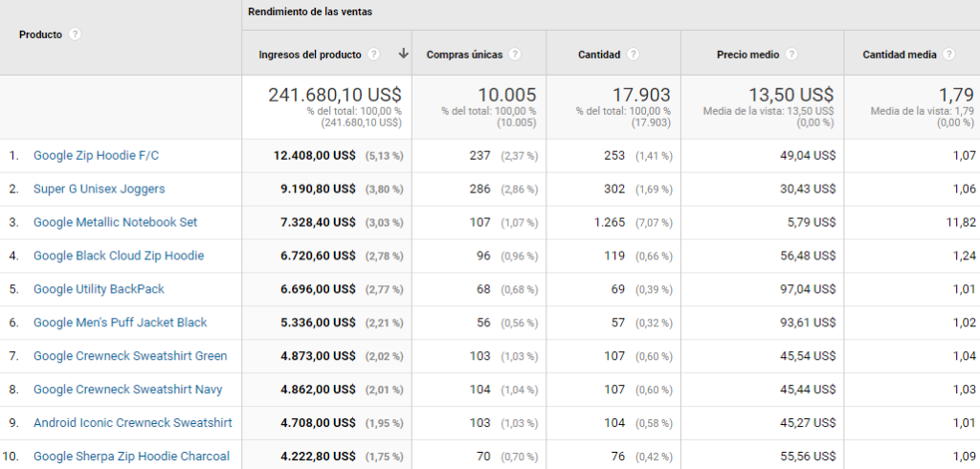Open Google Men's Puff Jacket Black
The image size is (980, 469).
(x=120, y=323)
